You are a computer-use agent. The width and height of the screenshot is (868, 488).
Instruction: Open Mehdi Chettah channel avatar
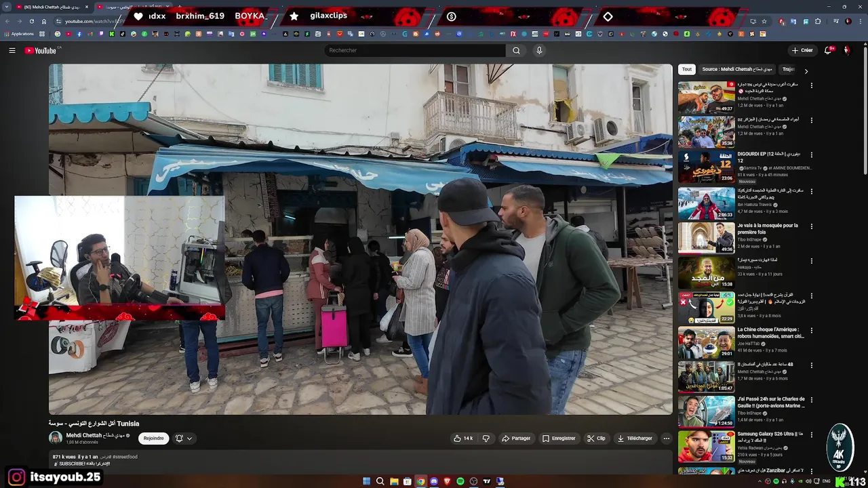tap(56, 438)
